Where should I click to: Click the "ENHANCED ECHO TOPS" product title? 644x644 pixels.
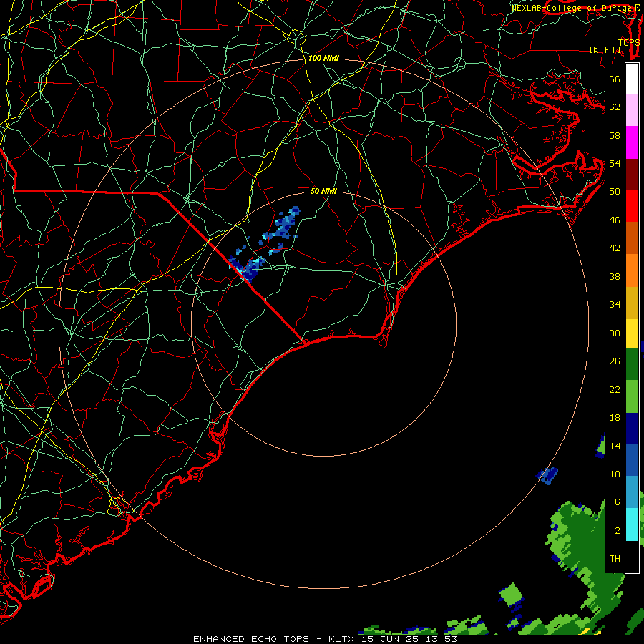pyautogui.click(x=251, y=639)
